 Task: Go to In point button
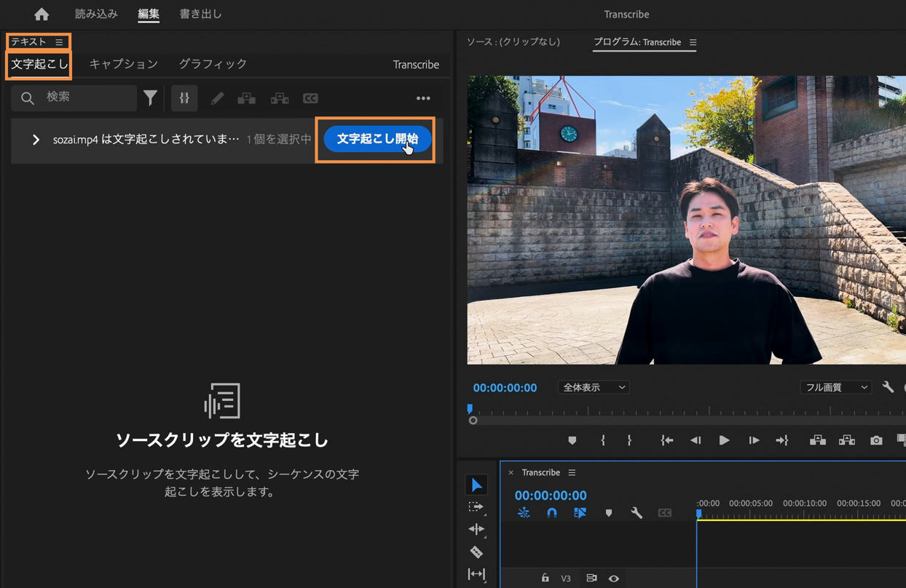click(x=666, y=440)
